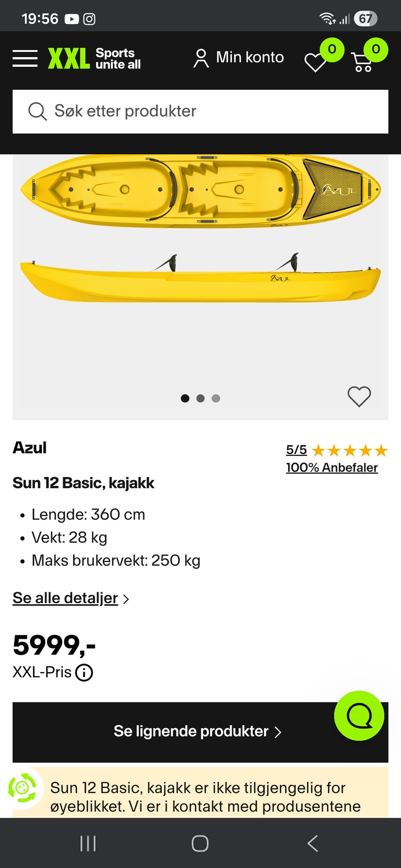Select the first image carousel dot
This screenshot has height=868, width=401.
185,398
